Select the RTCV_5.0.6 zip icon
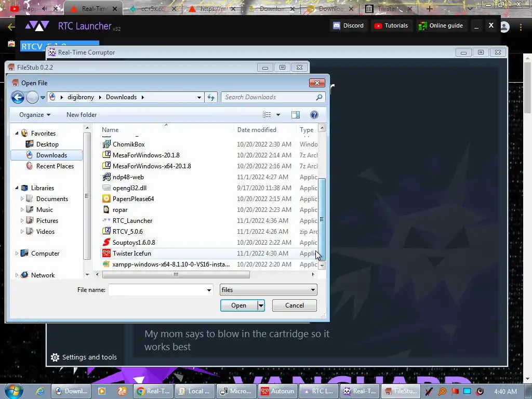532x399 pixels. point(107,231)
